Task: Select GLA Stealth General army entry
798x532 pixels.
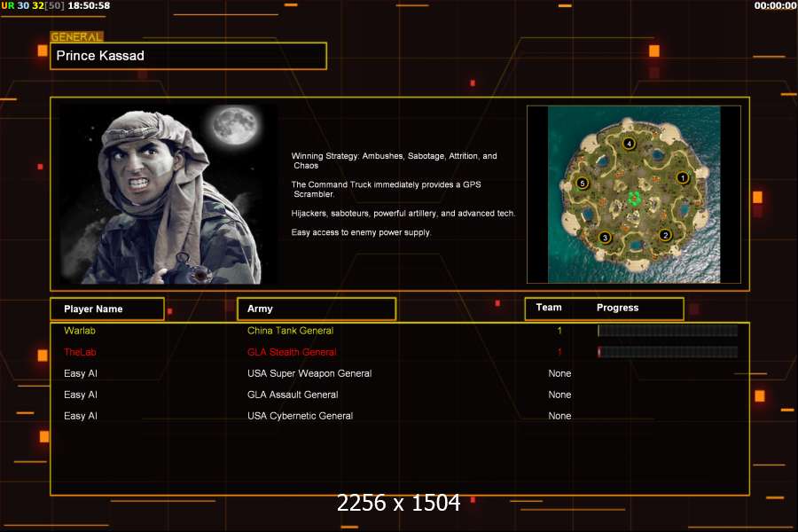Action: point(292,352)
